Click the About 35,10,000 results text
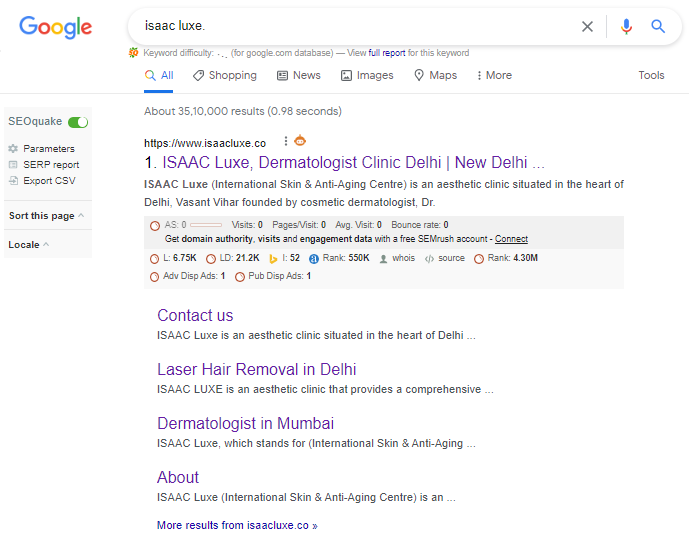689x554 pixels. 243,112
